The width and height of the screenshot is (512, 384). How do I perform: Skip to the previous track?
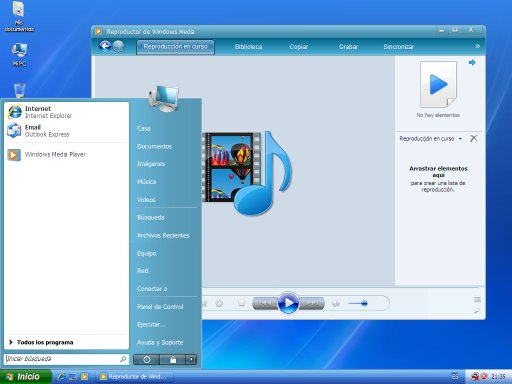click(x=265, y=303)
